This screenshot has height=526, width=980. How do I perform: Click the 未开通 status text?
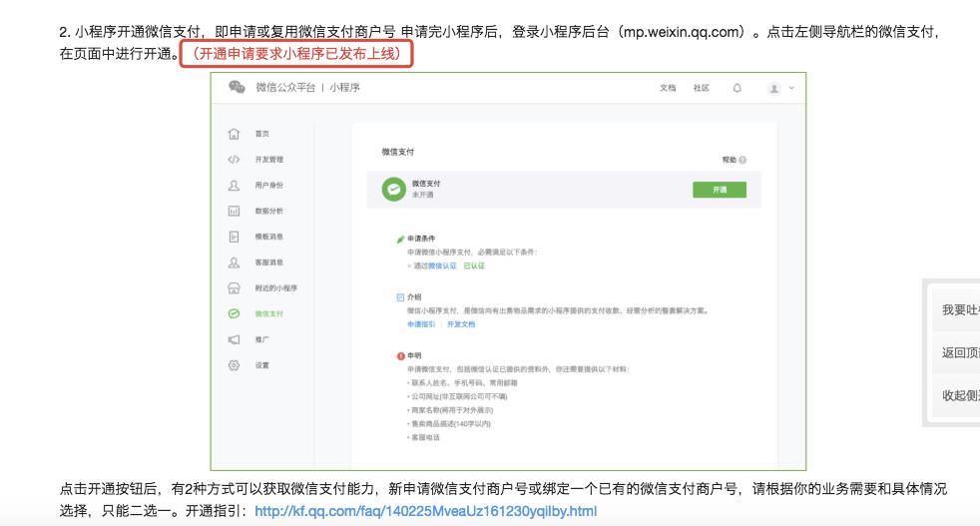tap(422, 196)
